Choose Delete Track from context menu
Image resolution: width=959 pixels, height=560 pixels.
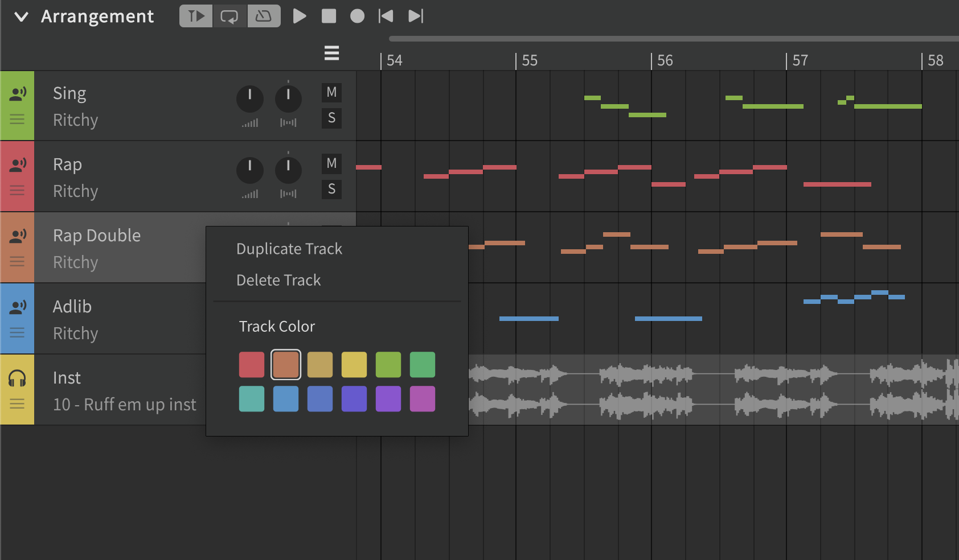pos(278,280)
